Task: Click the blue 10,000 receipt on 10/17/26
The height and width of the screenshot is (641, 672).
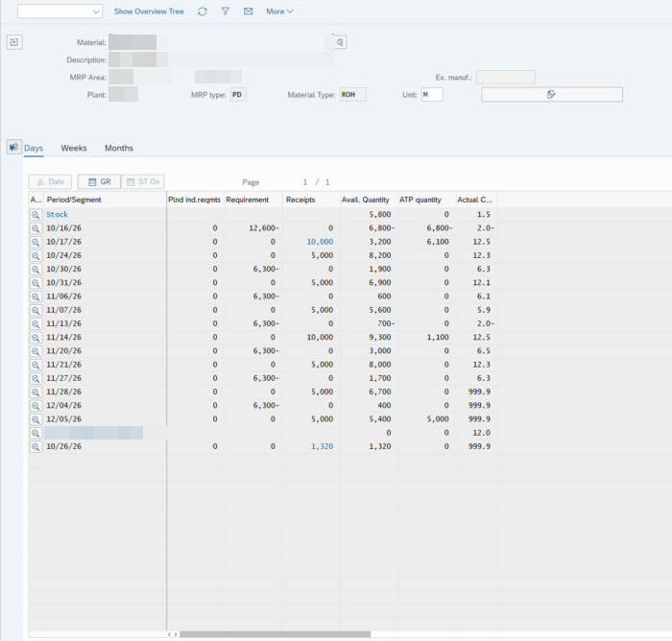Action: click(320, 242)
